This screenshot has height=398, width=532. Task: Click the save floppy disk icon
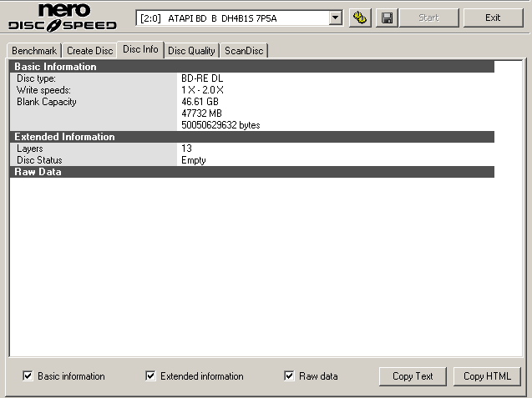coord(387,18)
